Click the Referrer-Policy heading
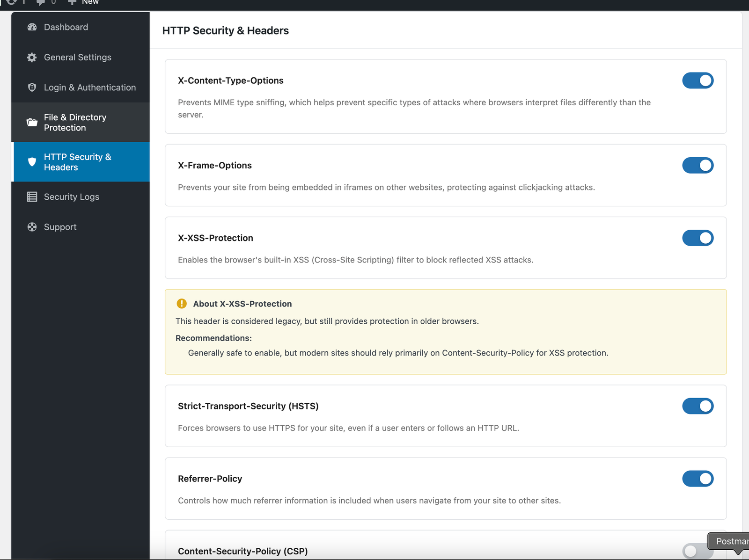 click(x=210, y=479)
